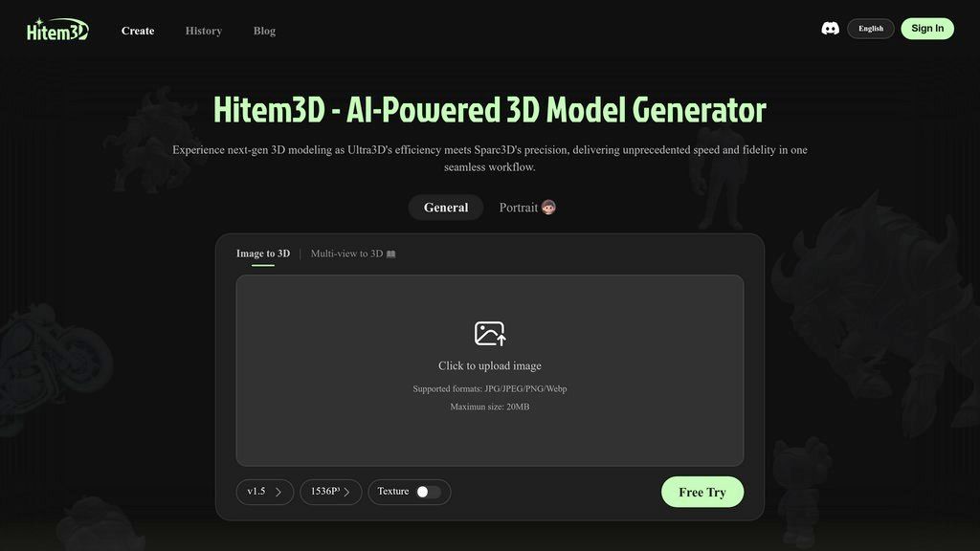Image resolution: width=980 pixels, height=551 pixels.
Task: Toggle the Texture switch
Action: (429, 493)
